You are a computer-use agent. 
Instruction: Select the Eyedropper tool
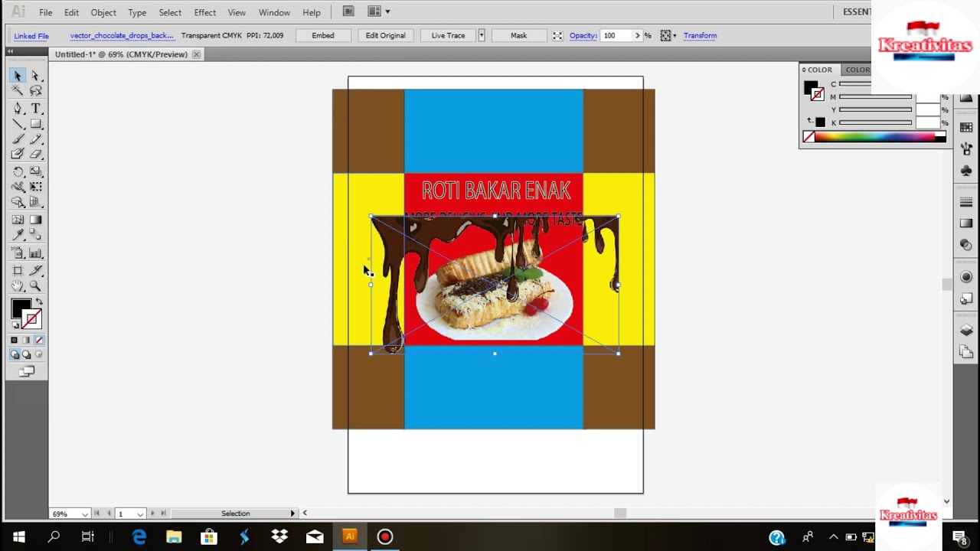point(18,236)
